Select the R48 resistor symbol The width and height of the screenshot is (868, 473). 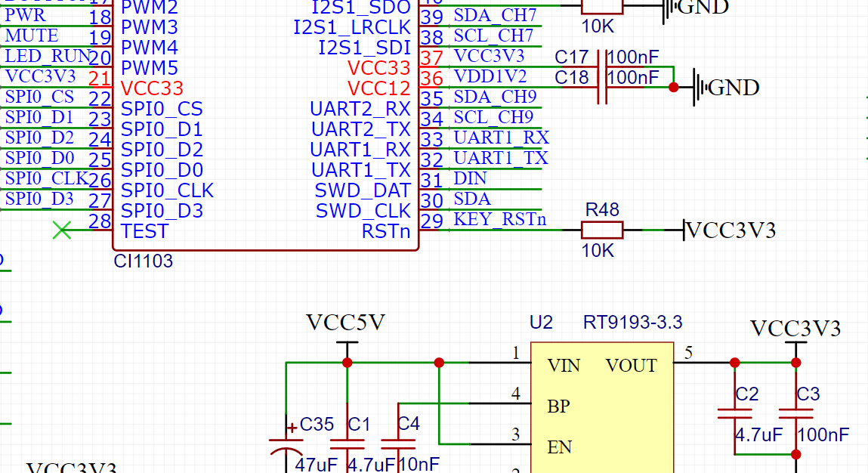(x=602, y=230)
